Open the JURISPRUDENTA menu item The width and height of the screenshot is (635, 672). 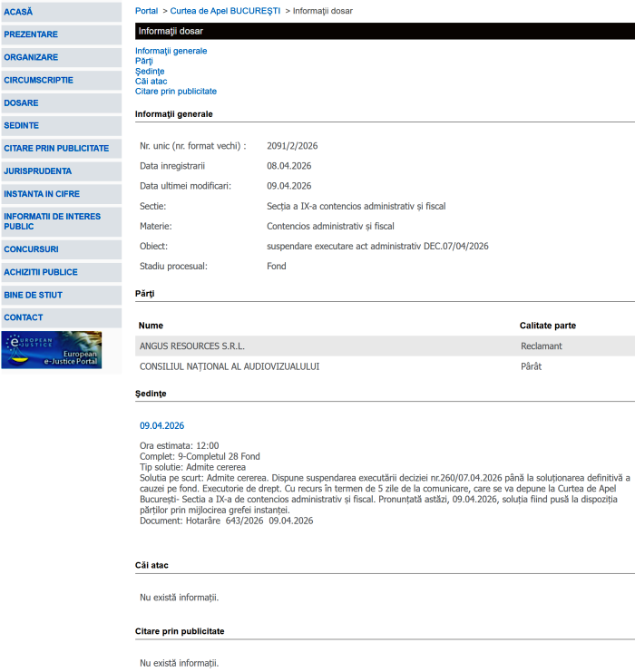pyautogui.click(x=37, y=170)
